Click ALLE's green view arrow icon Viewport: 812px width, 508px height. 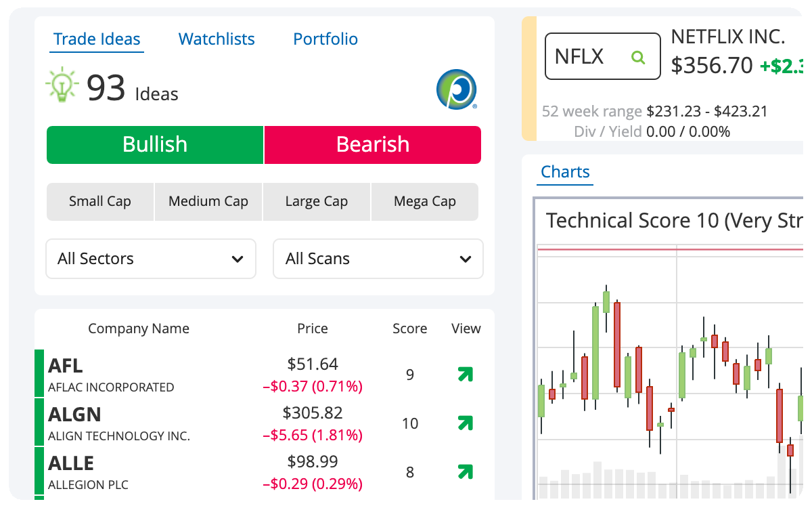click(x=465, y=472)
